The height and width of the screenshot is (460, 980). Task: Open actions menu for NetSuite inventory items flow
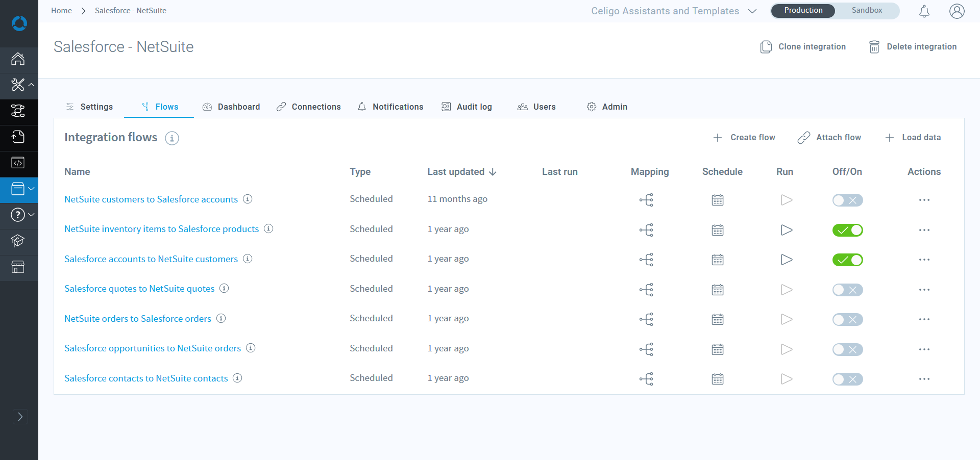924,230
